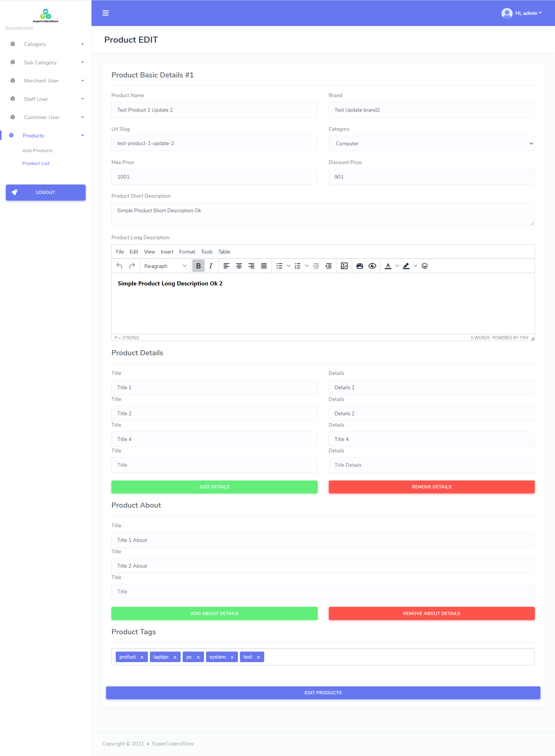The height and width of the screenshot is (756, 555).
Task: Focus the Max Price input field
Action: (x=214, y=177)
